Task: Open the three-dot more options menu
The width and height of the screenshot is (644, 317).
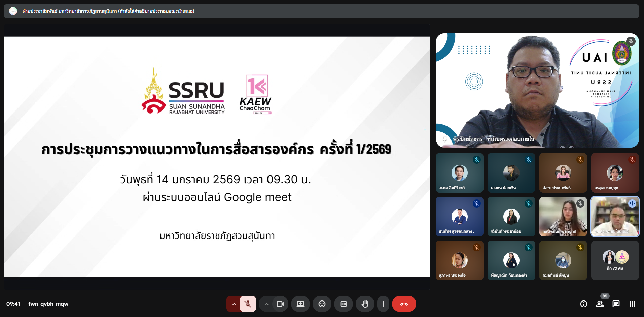Action: pos(383,304)
